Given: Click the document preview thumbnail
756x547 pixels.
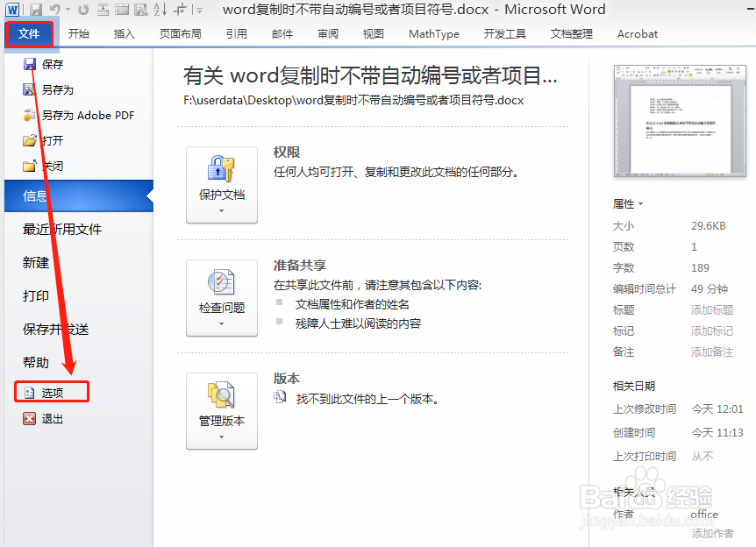Looking at the screenshot, I should pyautogui.click(x=681, y=122).
